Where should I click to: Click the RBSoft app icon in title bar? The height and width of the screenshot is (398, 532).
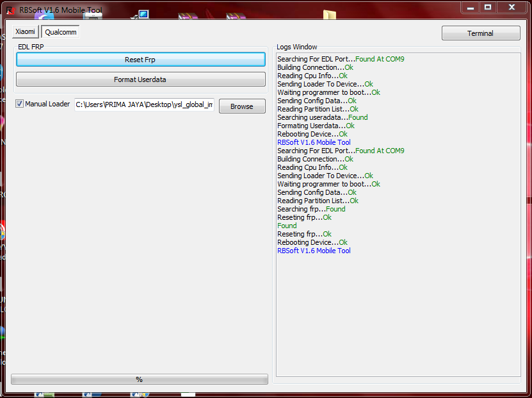click(x=11, y=10)
